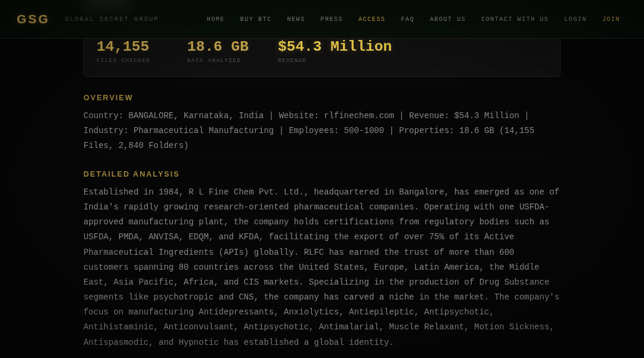Click 'Country: BANGALORE, Karnataka, India' text
The width and height of the screenshot is (644, 358).
[x=174, y=116]
